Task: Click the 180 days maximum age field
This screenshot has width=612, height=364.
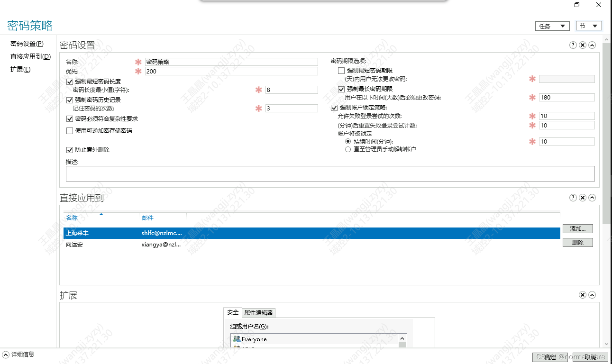Action: 566,97
